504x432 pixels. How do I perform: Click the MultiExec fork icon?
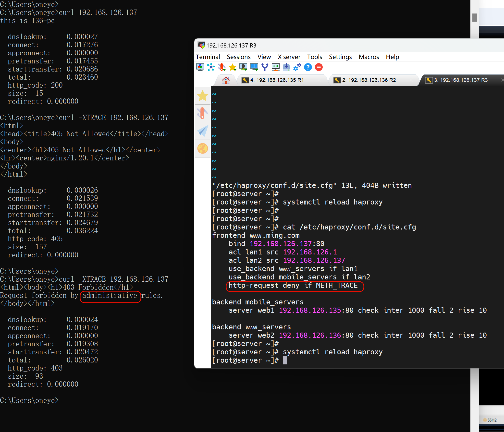[265, 67]
